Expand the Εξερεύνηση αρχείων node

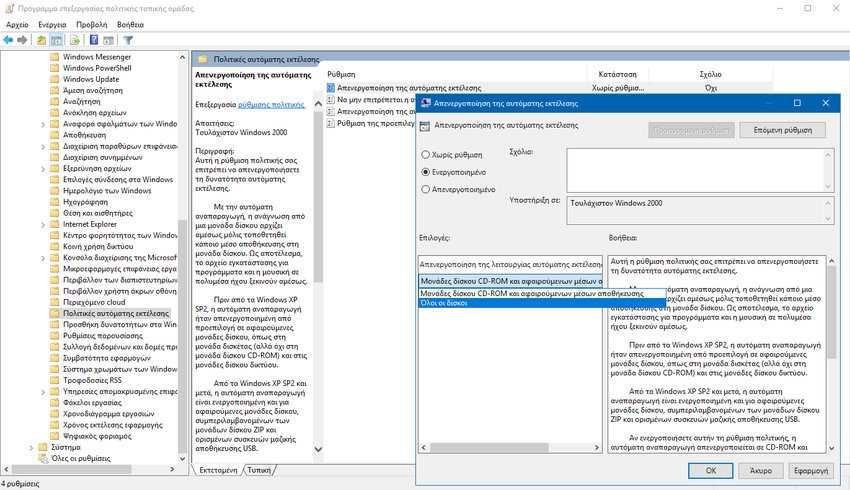43,169
